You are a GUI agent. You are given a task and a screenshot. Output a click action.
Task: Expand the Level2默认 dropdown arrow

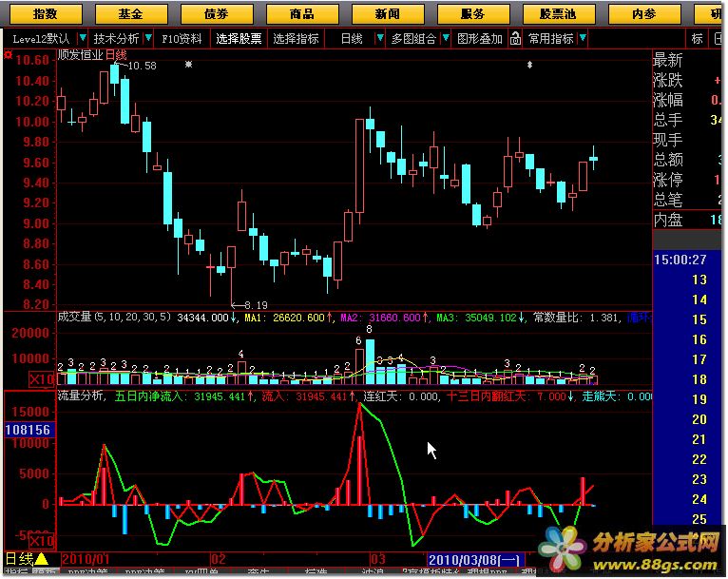click(82, 38)
